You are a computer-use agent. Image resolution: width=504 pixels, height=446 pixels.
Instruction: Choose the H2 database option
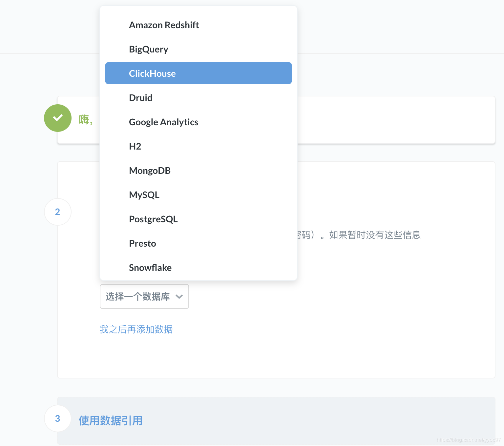(198, 146)
